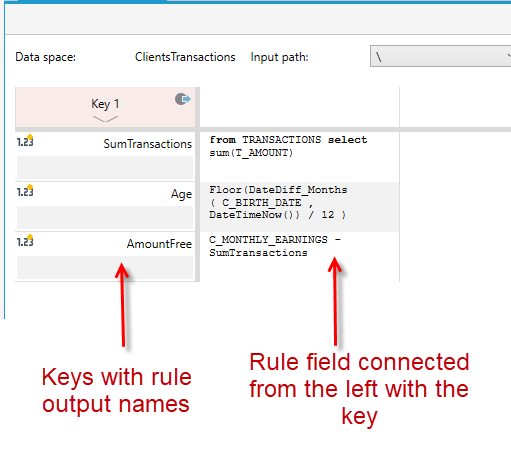Click the empty field below AmountFree
Screen dimensions: 511x450
point(105,267)
